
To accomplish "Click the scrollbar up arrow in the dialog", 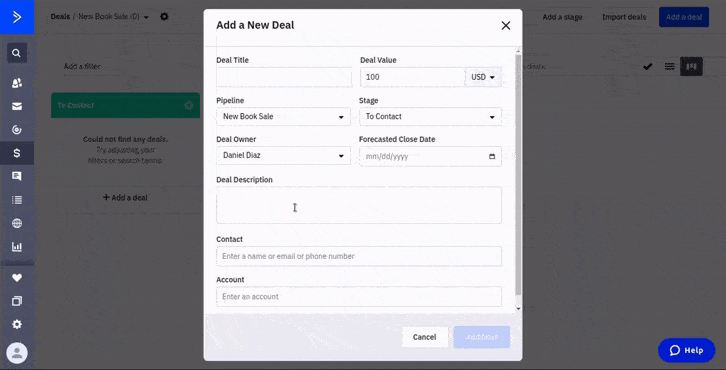I will coord(518,50).
